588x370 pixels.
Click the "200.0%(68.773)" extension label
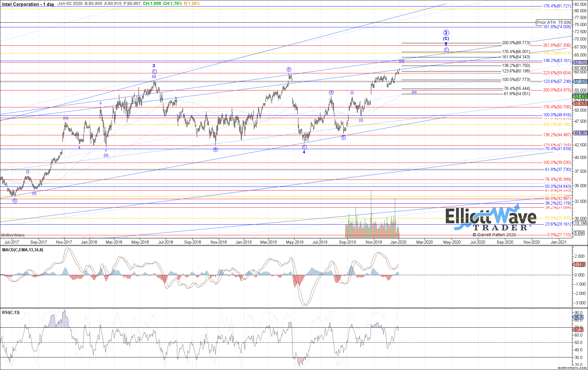pos(516,43)
